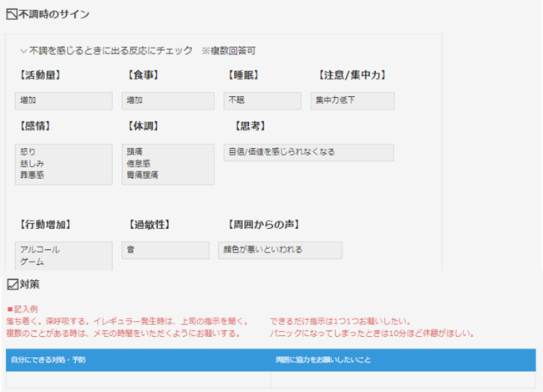Check 悲しみ in the 感情 list
This screenshot has height=392, width=543.
coord(31,164)
